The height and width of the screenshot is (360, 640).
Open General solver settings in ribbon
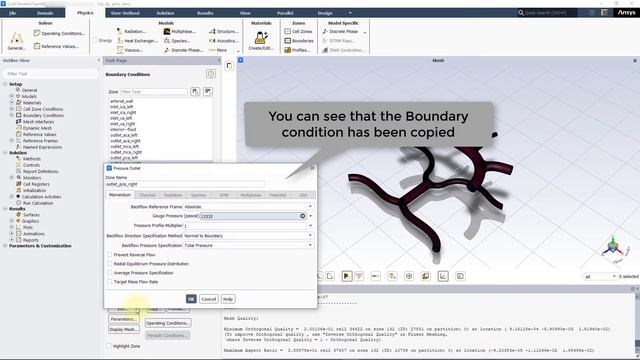tap(17, 40)
